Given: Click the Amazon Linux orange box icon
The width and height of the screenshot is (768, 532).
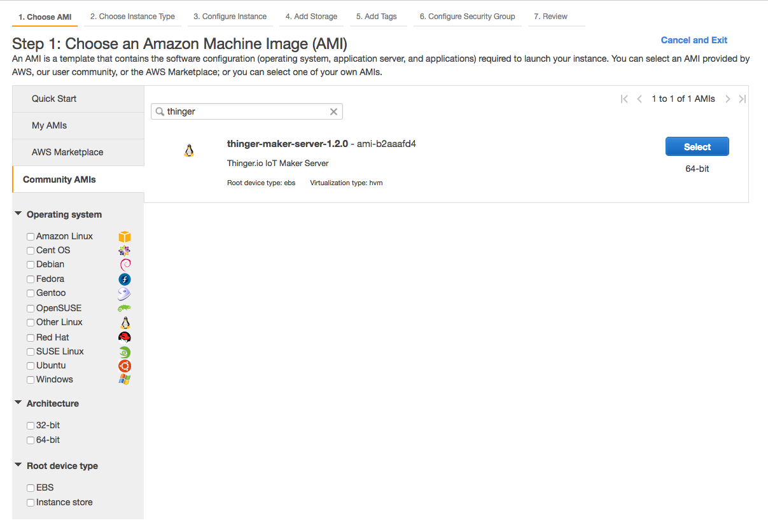Looking at the screenshot, I should pos(125,237).
